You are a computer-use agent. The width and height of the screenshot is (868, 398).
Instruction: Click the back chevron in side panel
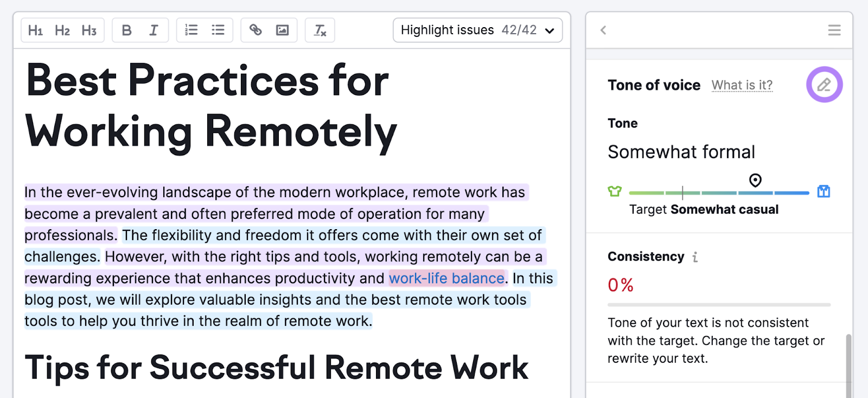click(x=603, y=30)
